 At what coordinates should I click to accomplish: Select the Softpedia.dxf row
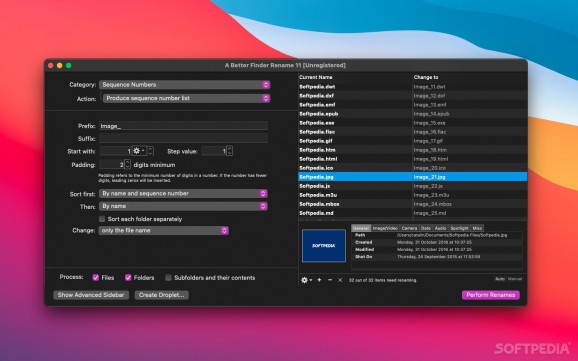click(x=412, y=96)
